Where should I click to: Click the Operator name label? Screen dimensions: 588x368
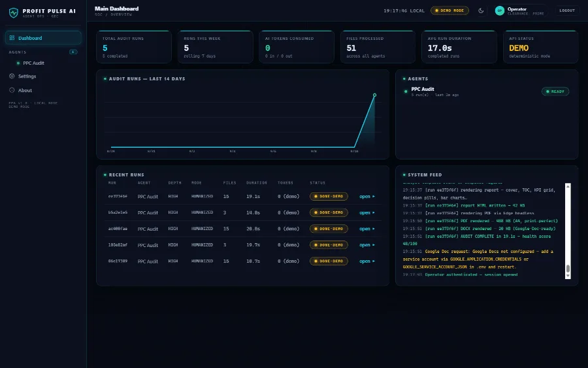click(x=517, y=9)
